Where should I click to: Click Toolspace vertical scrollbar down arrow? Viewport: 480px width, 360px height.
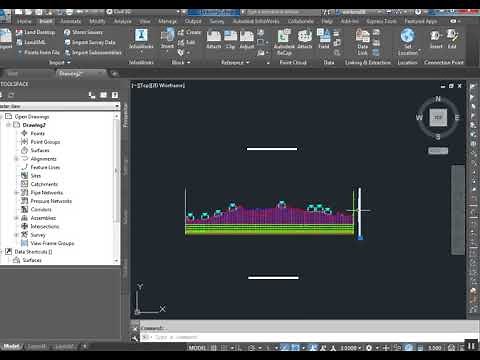(x=116, y=261)
